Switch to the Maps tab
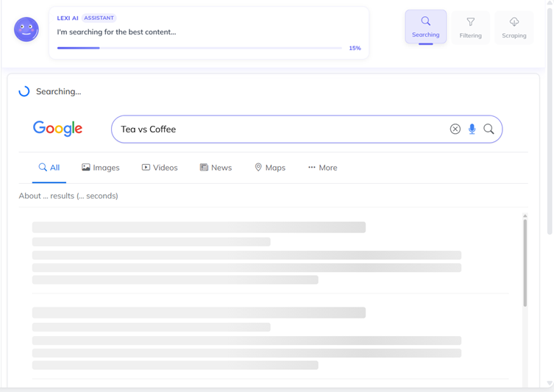The height and width of the screenshot is (392, 554). [x=270, y=168]
